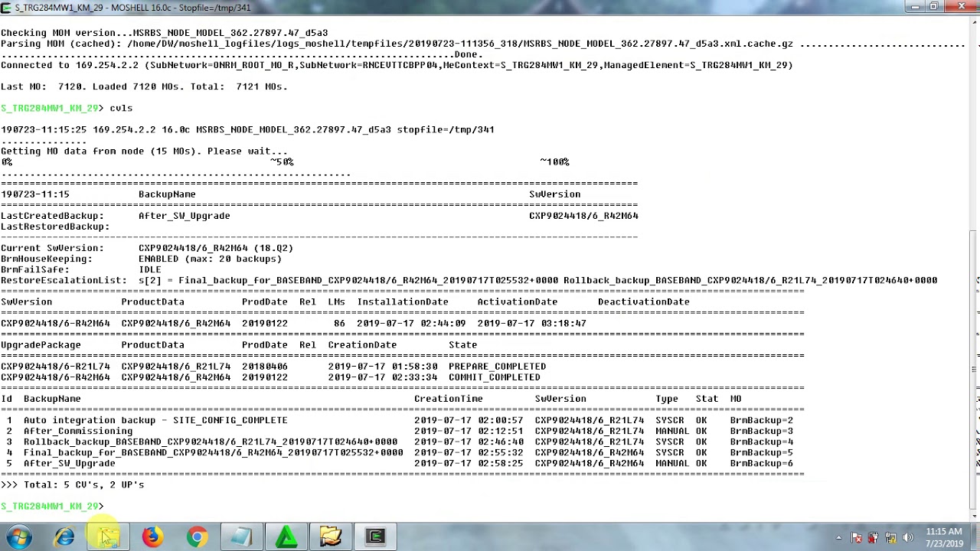Click 'BrmBackup=3' MO value
The height and width of the screenshot is (551, 980).
click(761, 431)
